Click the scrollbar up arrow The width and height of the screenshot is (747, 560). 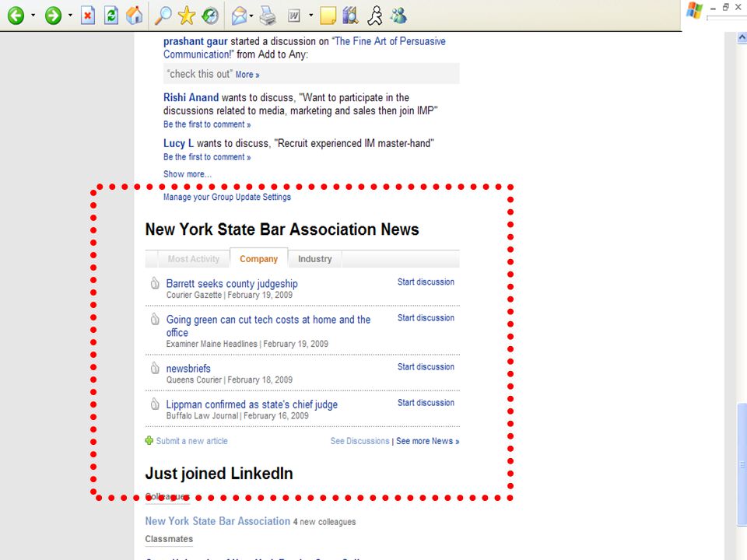[x=742, y=37]
